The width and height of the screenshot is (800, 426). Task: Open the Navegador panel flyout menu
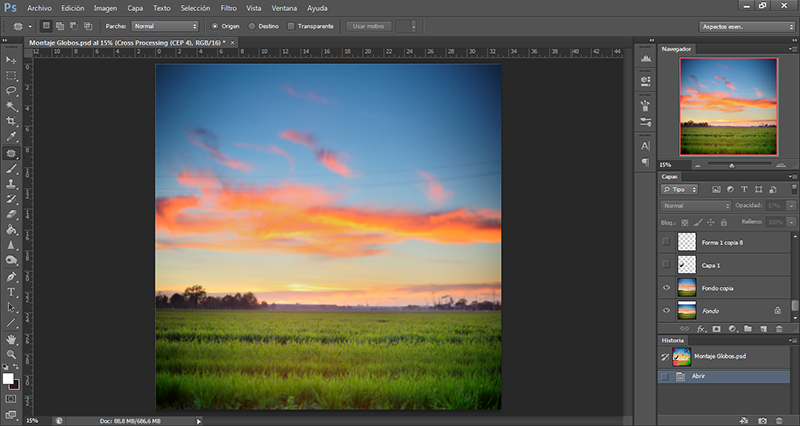pos(792,49)
